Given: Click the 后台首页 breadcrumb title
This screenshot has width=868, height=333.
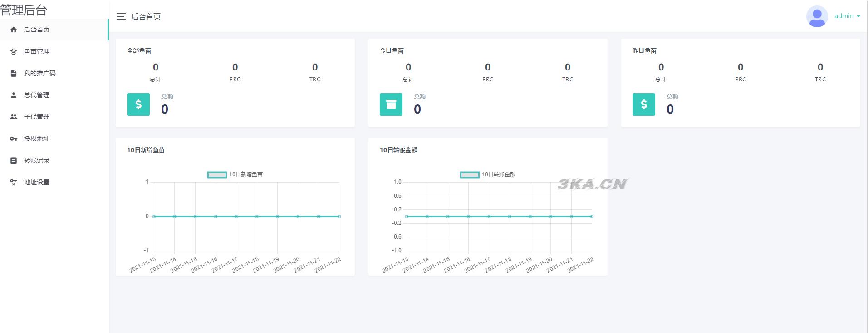Looking at the screenshot, I should pos(146,16).
